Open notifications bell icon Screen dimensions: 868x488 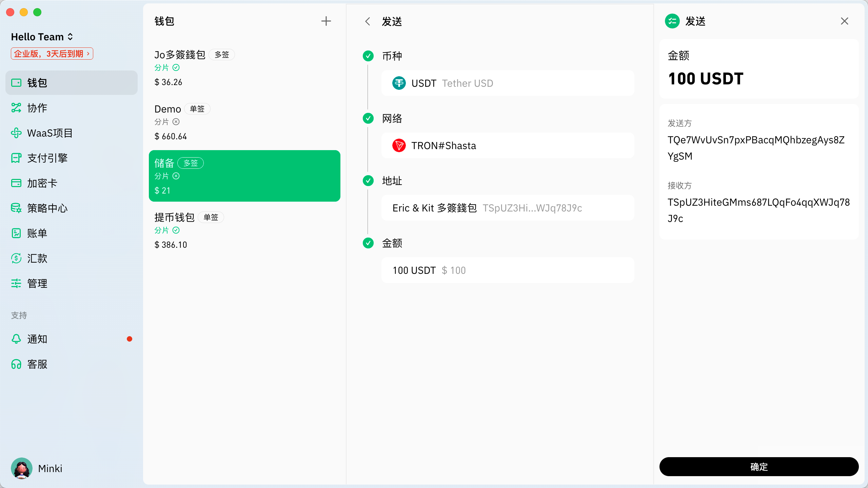pyautogui.click(x=16, y=339)
